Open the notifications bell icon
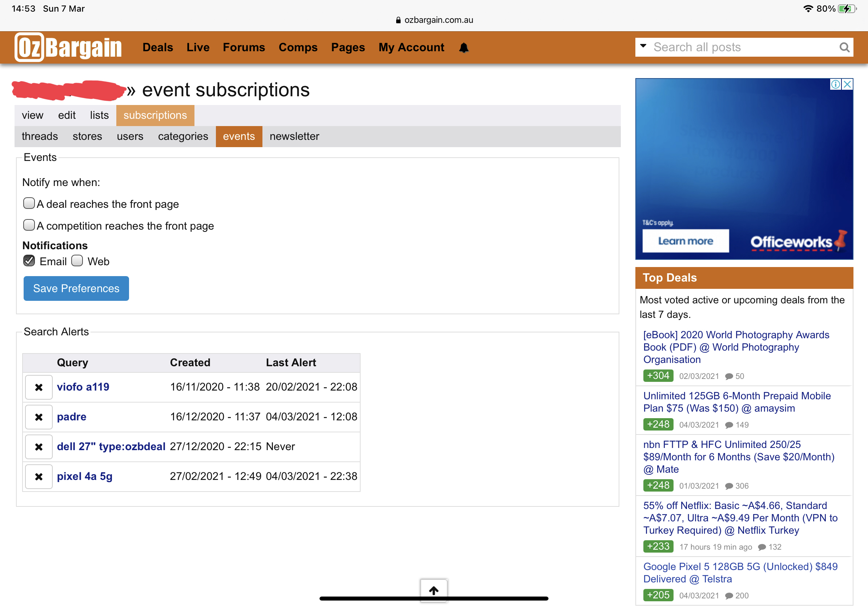Viewport: 868px width, 606px height. [x=464, y=48]
